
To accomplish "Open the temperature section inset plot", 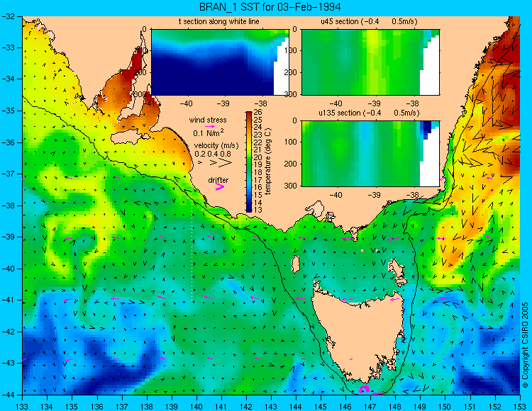I will [220, 62].
